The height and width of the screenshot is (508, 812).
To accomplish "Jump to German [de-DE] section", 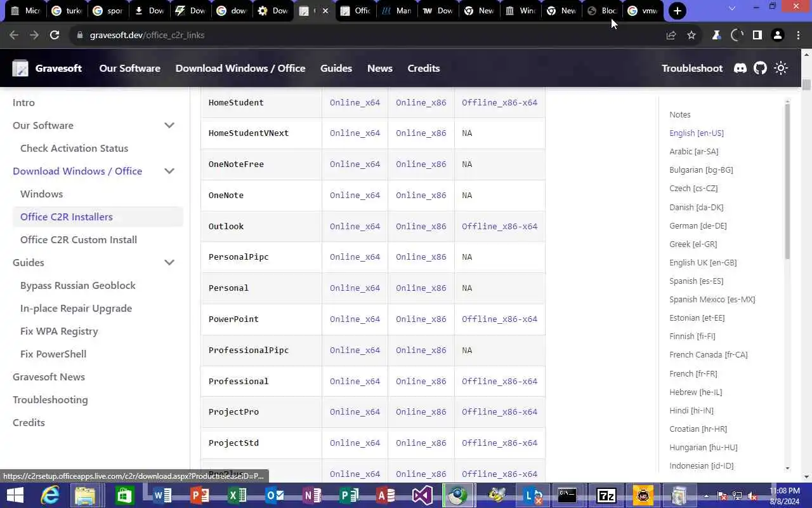I will click(x=698, y=225).
